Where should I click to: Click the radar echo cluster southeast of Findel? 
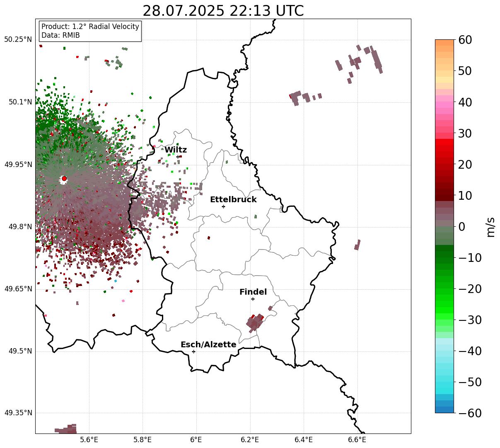point(255,322)
